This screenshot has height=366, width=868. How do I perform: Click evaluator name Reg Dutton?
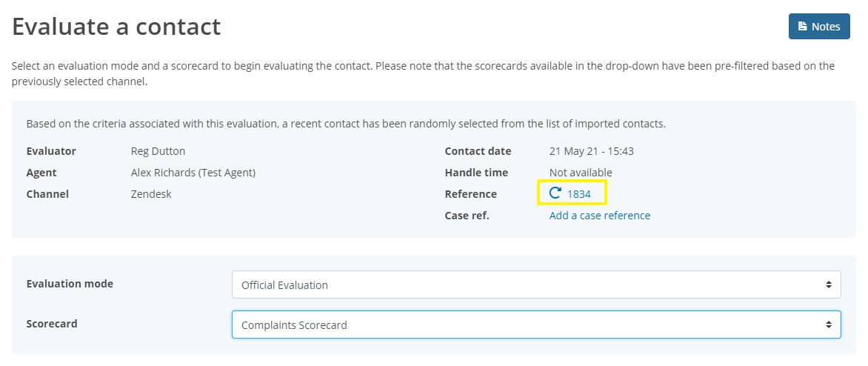158,151
